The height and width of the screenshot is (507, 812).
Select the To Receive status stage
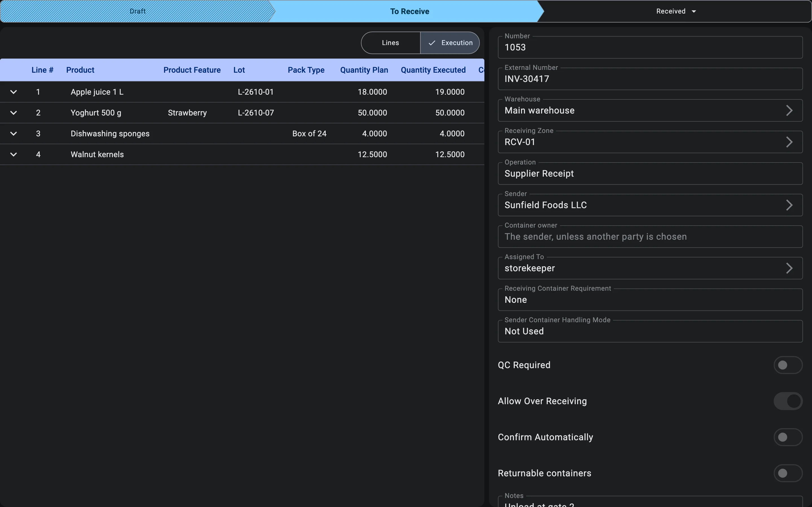(x=409, y=11)
